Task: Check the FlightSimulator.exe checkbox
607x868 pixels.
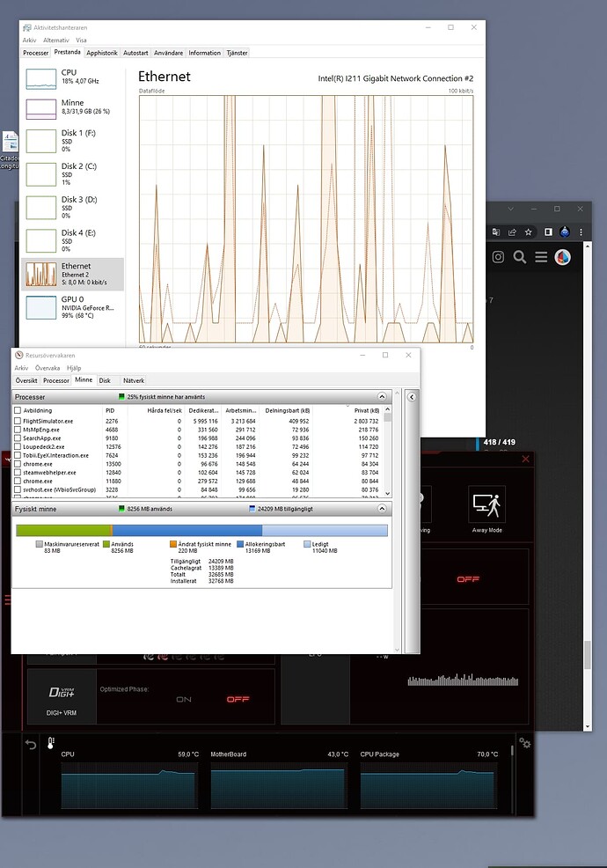Action: coord(18,422)
